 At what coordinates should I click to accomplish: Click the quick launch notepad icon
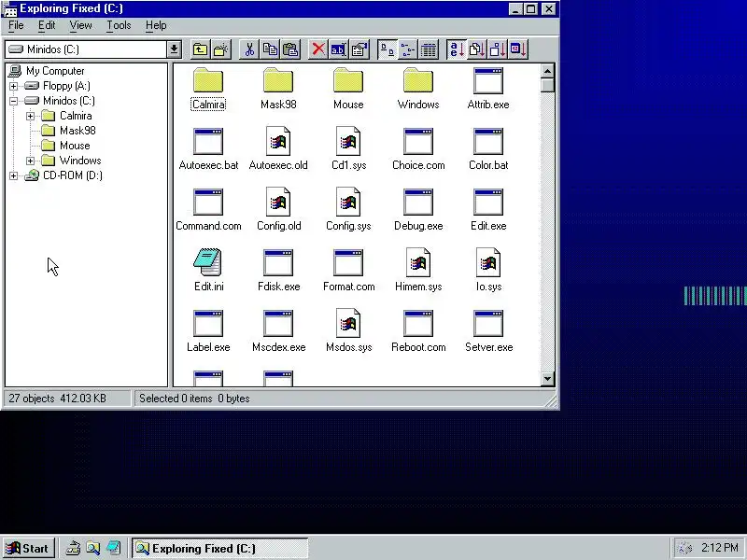click(114, 549)
